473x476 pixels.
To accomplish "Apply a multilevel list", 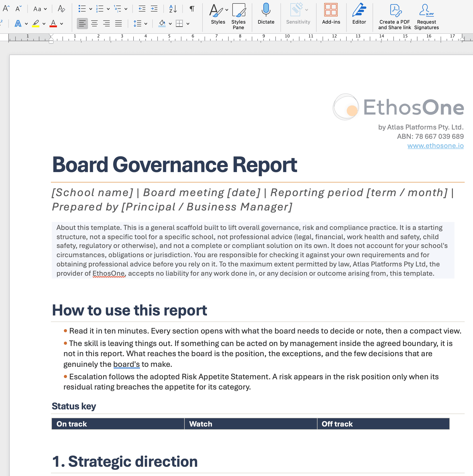I will 118,9.
